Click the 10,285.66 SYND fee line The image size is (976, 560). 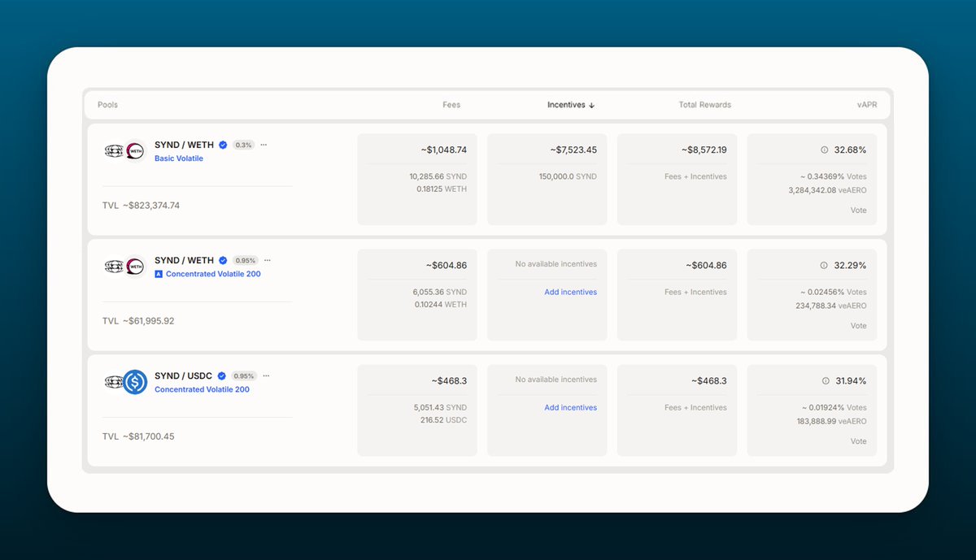438,176
